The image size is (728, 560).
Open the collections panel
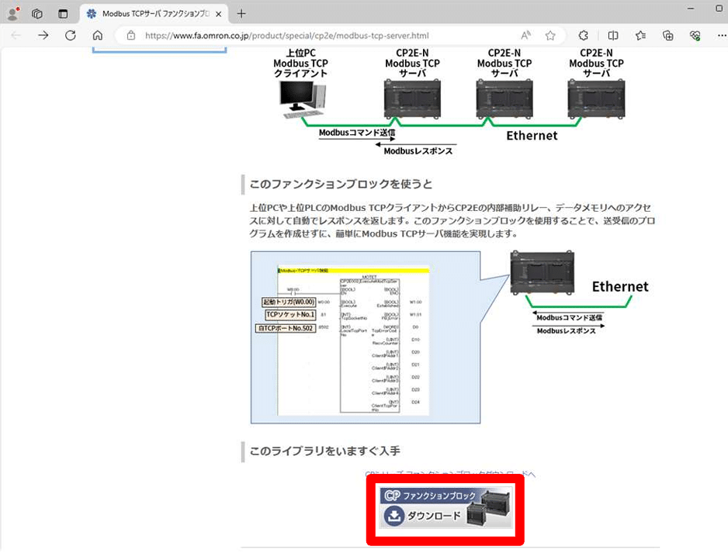click(x=667, y=35)
